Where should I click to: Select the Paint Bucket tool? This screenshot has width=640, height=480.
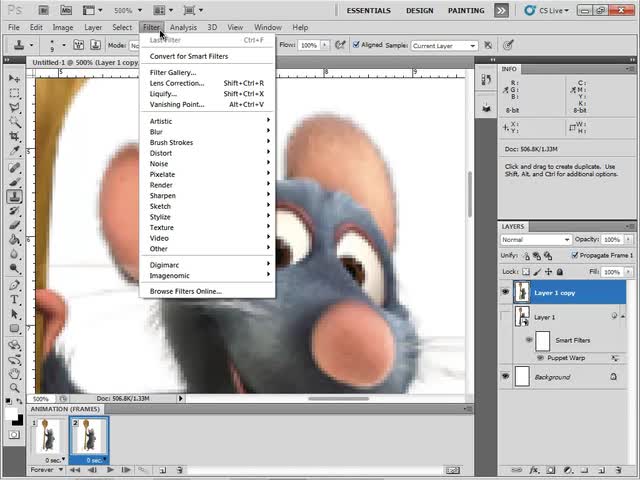coord(14,240)
